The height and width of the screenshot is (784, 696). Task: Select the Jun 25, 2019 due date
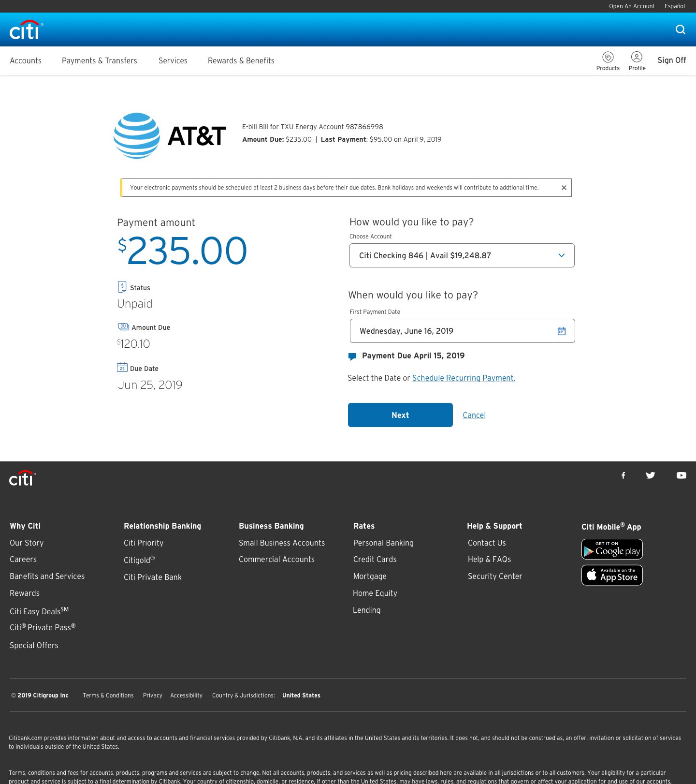[150, 385]
